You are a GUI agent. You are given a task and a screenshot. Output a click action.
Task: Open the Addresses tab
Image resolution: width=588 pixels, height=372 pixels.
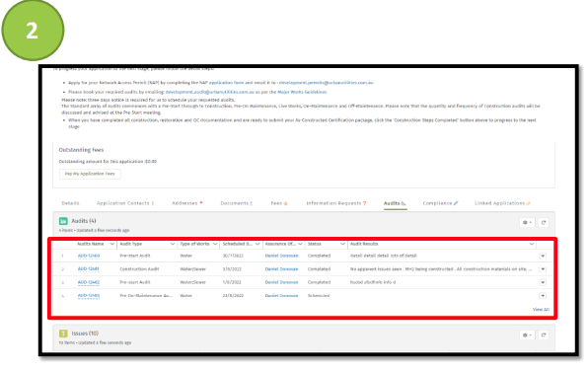tap(186, 203)
